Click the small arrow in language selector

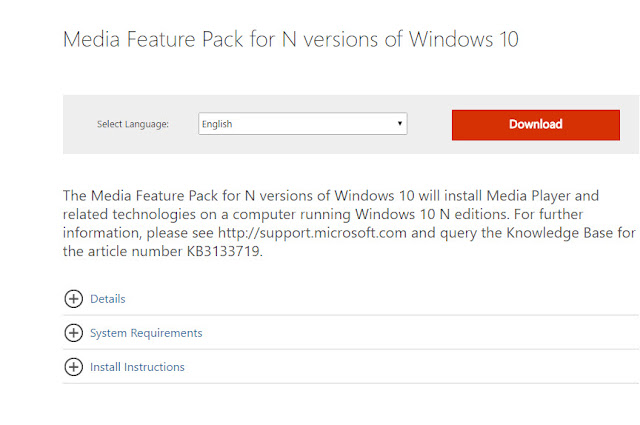click(x=400, y=123)
